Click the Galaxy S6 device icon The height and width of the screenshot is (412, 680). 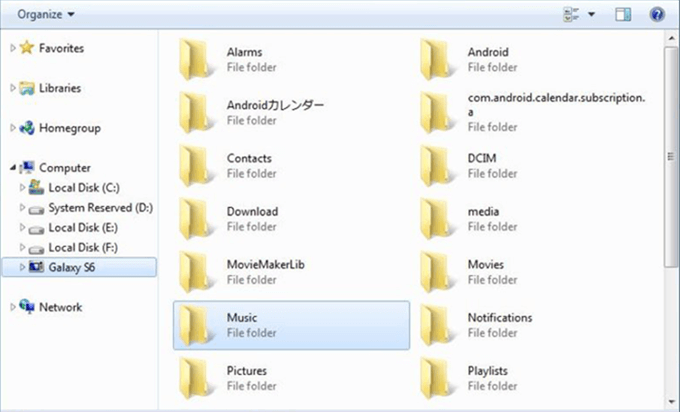(x=37, y=267)
